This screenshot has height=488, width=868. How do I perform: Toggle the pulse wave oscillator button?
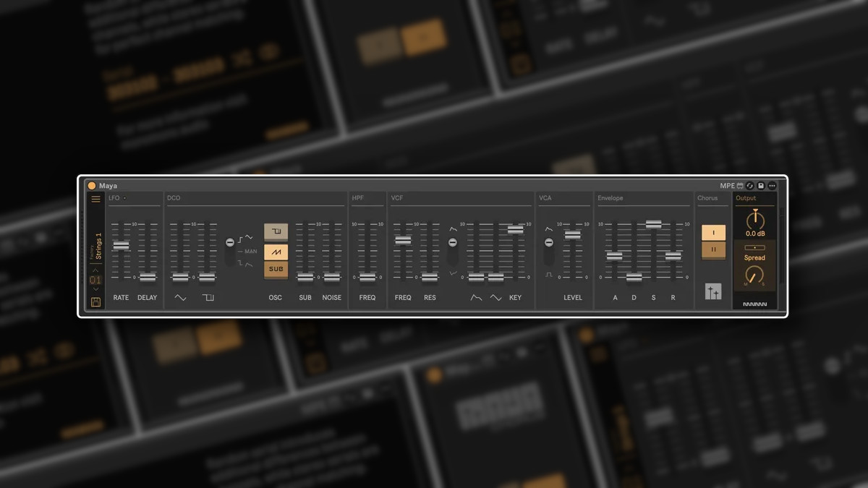pyautogui.click(x=276, y=231)
